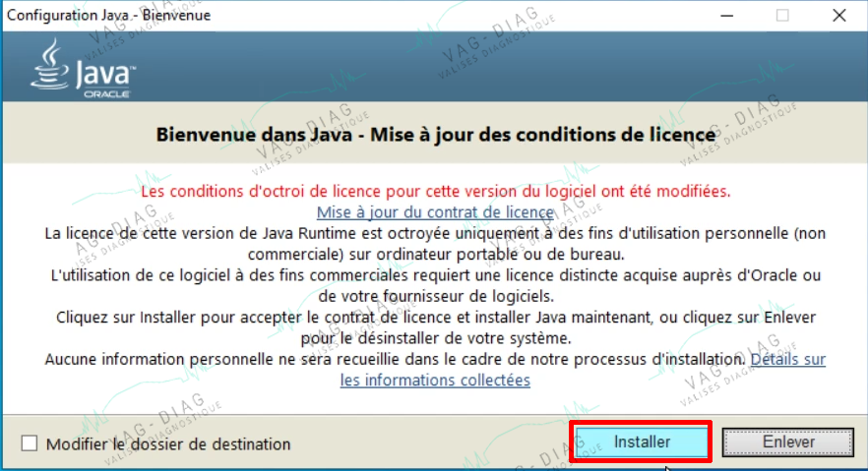Open the 'Mise à jour du contrat de licence' link
This screenshot has height=471, width=868.
pos(435,212)
